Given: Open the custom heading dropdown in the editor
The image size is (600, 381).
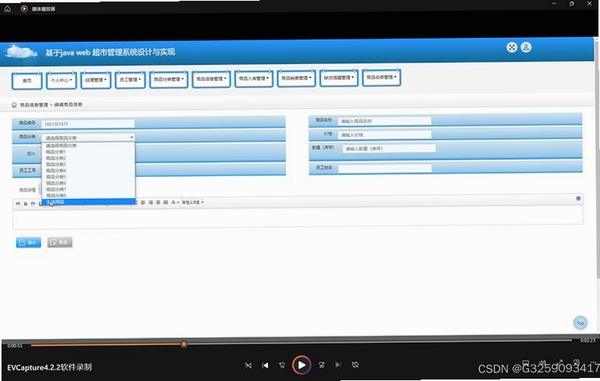Looking at the screenshot, I should [192, 202].
